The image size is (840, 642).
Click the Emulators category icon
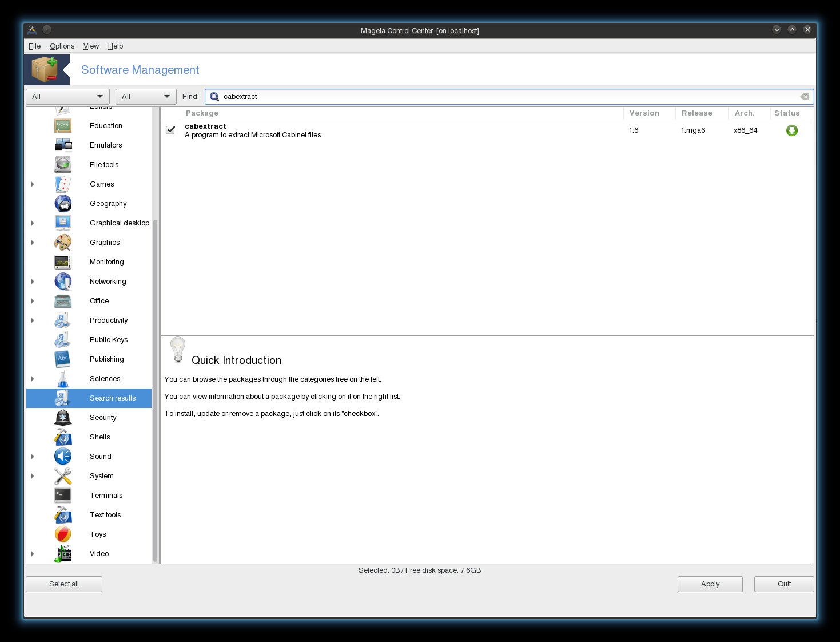tap(63, 145)
